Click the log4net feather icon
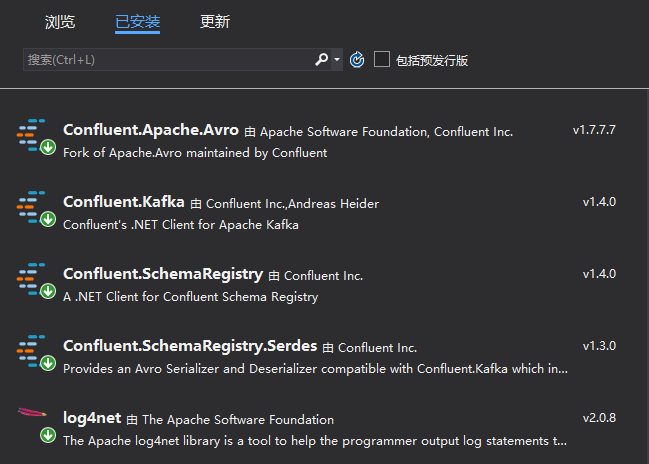Screen dimensions: 649x464 pos(32,413)
